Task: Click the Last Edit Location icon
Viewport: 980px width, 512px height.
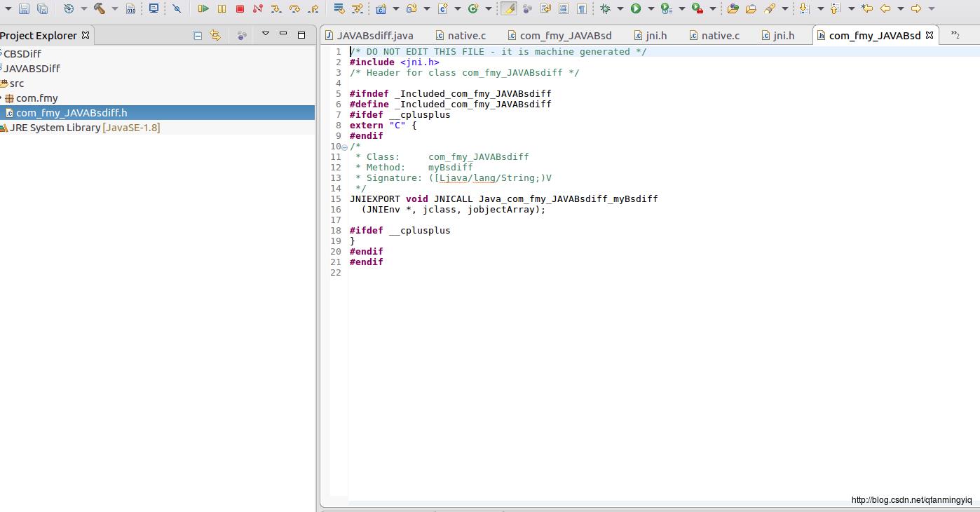Action: pyautogui.click(x=867, y=8)
